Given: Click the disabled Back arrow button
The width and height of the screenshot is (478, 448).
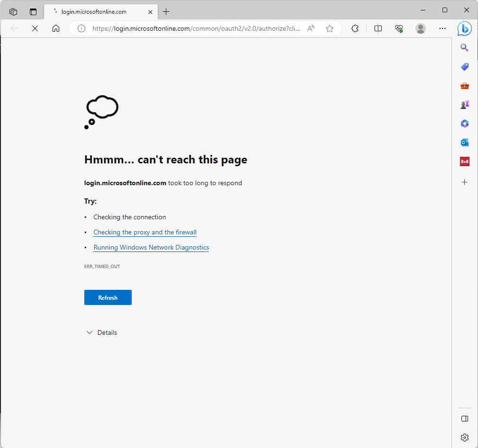Looking at the screenshot, I should click(x=14, y=28).
